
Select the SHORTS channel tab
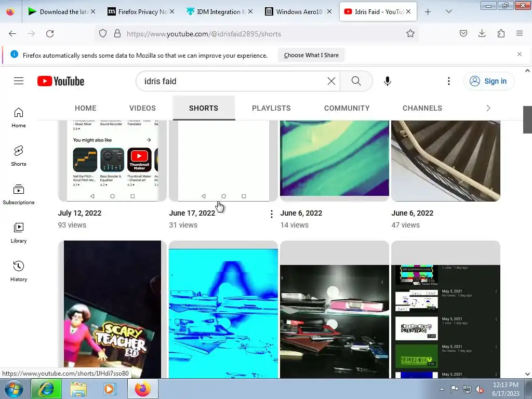(204, 108)
